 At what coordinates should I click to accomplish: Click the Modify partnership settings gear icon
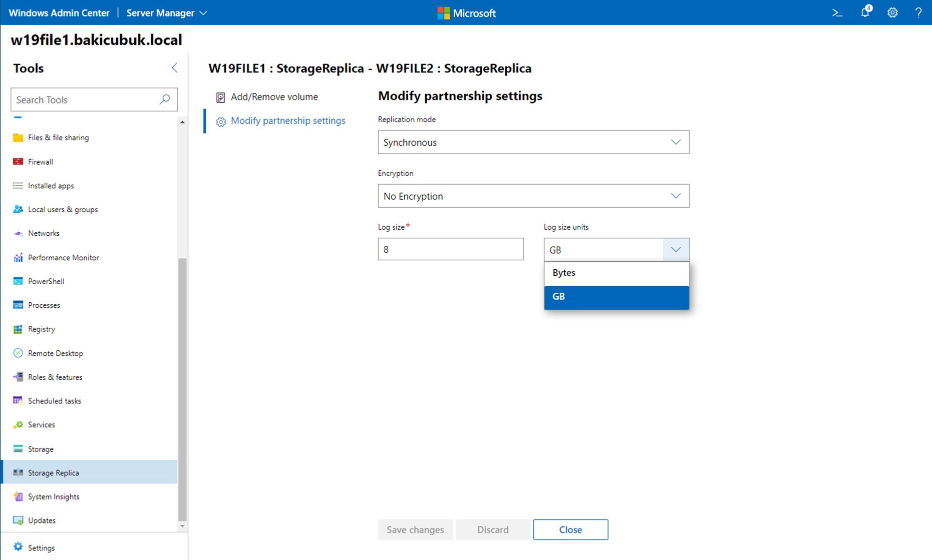pyautogui.click(x=221, y=122)
